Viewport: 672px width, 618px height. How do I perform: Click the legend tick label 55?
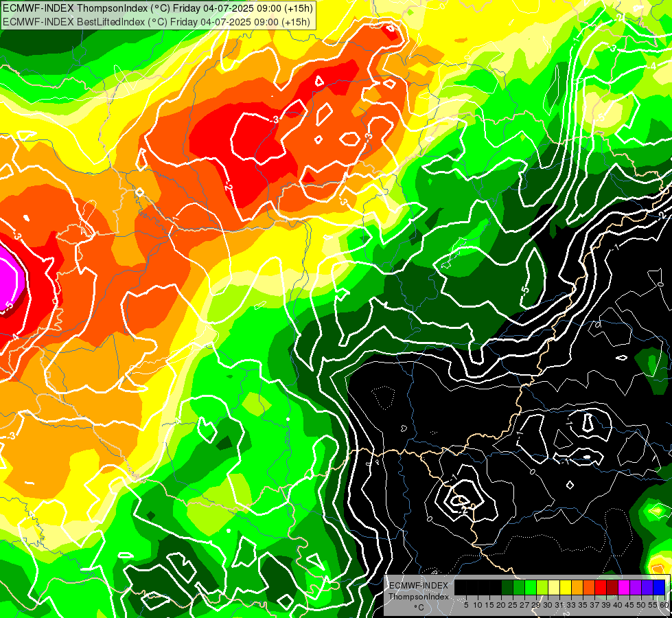(653, 605)
